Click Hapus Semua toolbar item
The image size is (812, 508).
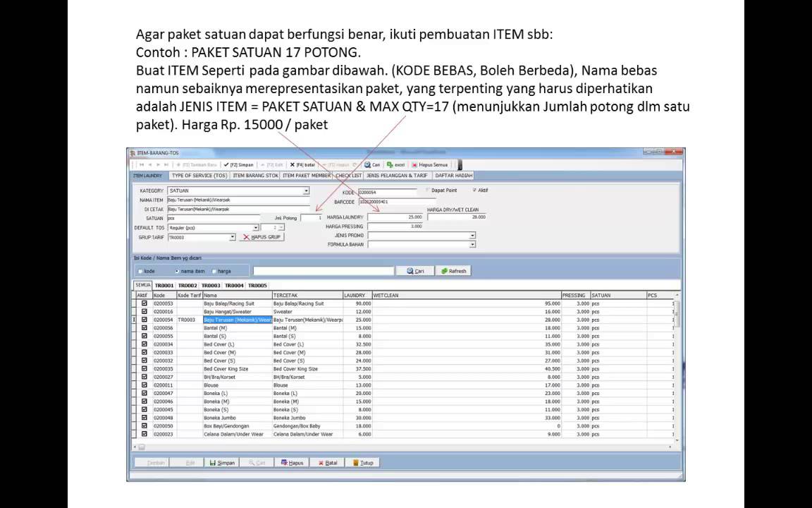[x=430, y=165]
